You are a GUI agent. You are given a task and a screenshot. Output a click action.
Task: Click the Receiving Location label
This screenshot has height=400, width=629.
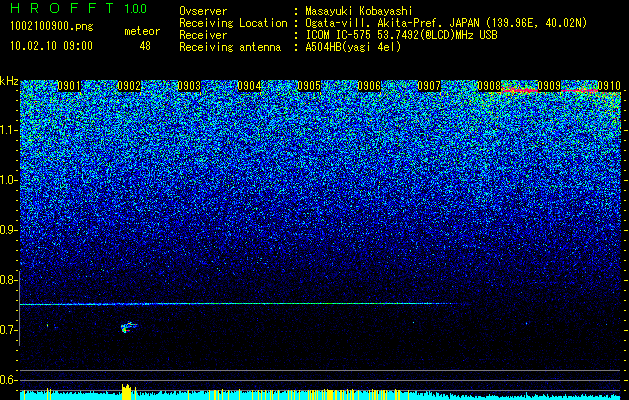point(233,23)
